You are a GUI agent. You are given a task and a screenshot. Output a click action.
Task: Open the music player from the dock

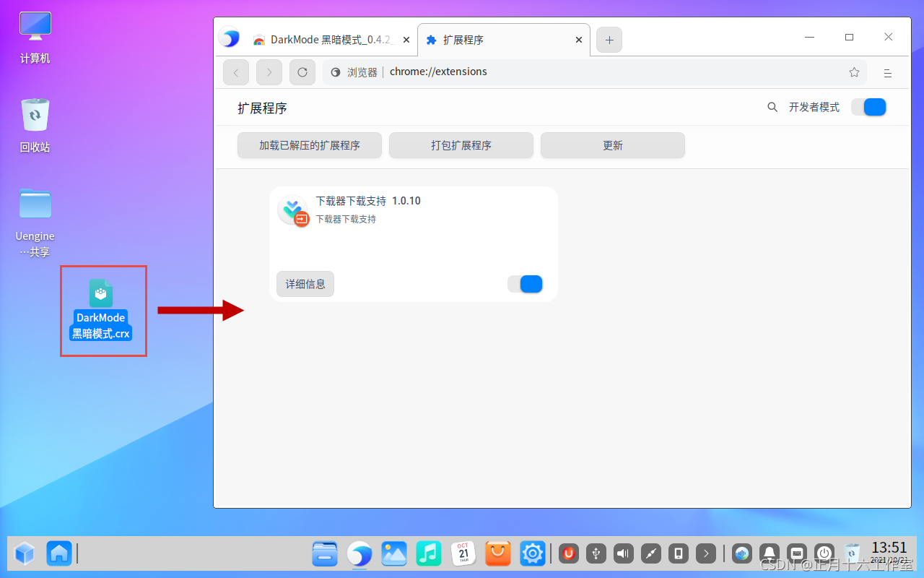429,554
